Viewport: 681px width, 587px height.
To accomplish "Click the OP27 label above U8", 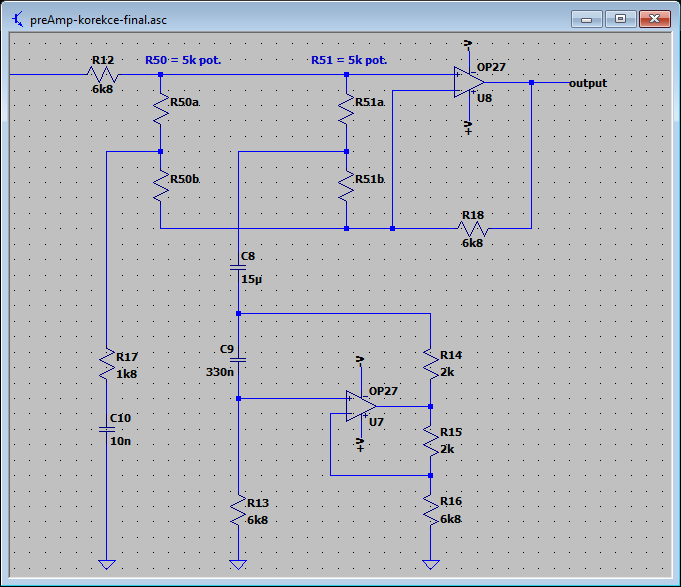I will (491, 67).
